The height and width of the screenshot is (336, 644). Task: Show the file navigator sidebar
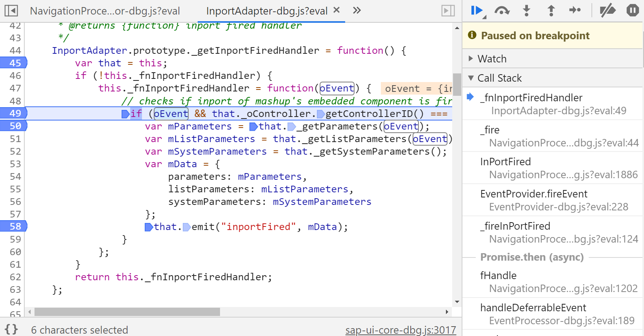(11, 11)
